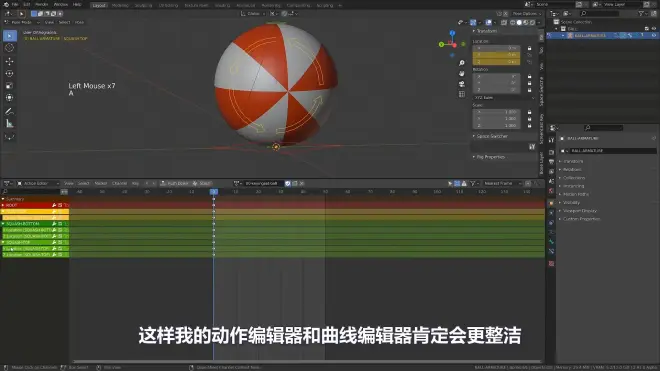The image size is (660, 371).
Task: Toggle Rotation Z lock
Action: [530, 90]
